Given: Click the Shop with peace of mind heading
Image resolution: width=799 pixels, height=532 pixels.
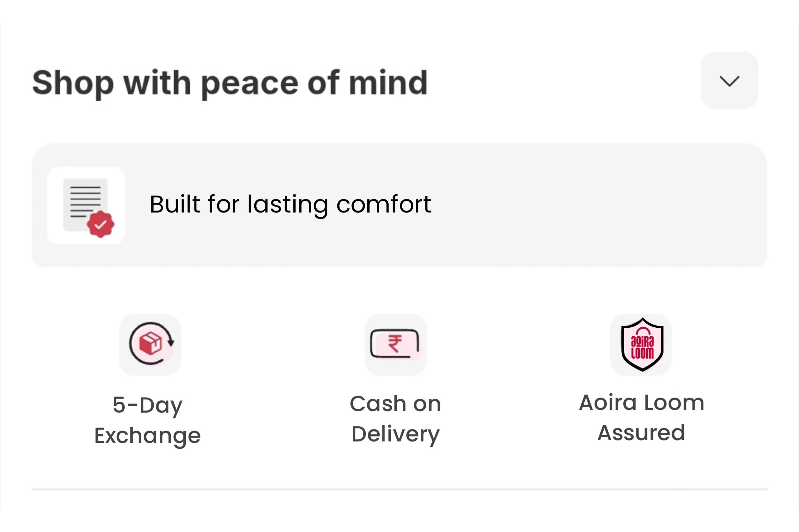Looking at the screenshot, I should tap(230, 83).
